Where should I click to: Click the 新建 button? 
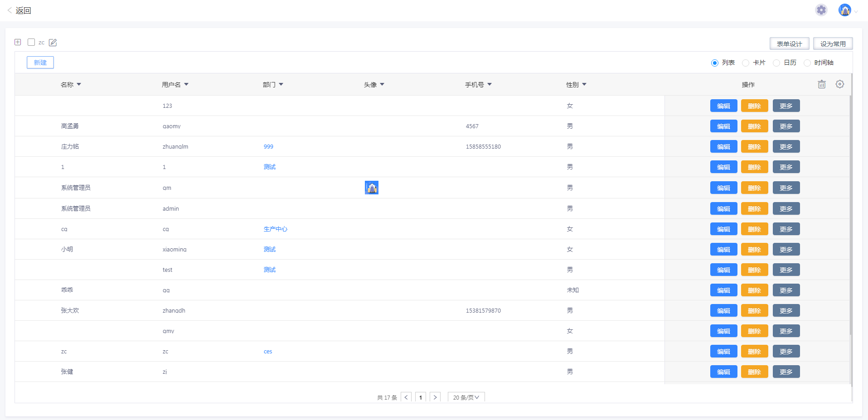[40, 63]
